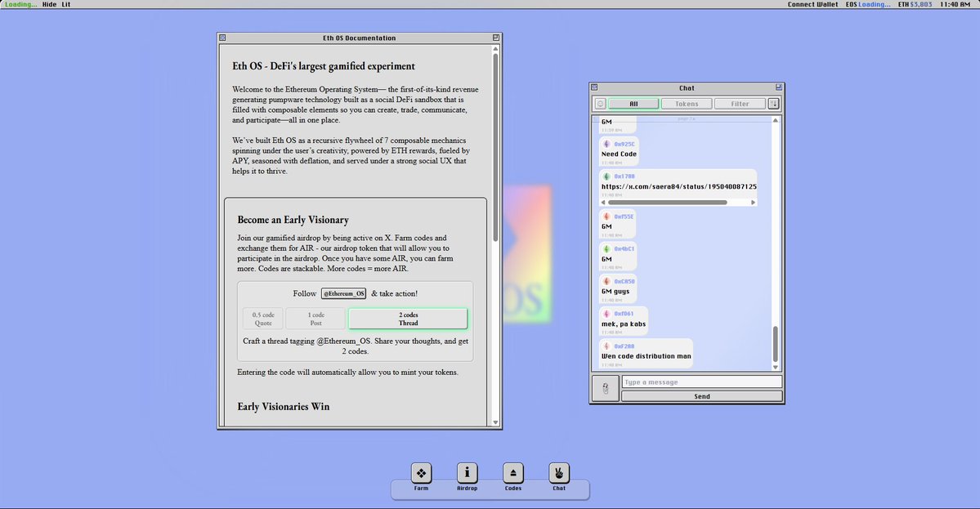Image resolution: width=980 pixels, height=509 pixels.
Task: Open the Airdrop info dock icon
Action: 467,473
